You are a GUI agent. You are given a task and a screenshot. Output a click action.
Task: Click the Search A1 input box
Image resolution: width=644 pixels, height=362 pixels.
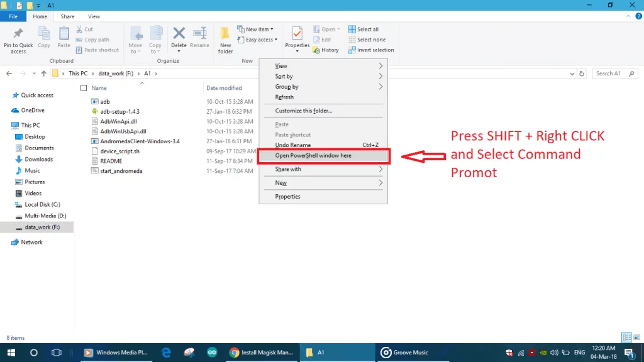coord(615,74)
